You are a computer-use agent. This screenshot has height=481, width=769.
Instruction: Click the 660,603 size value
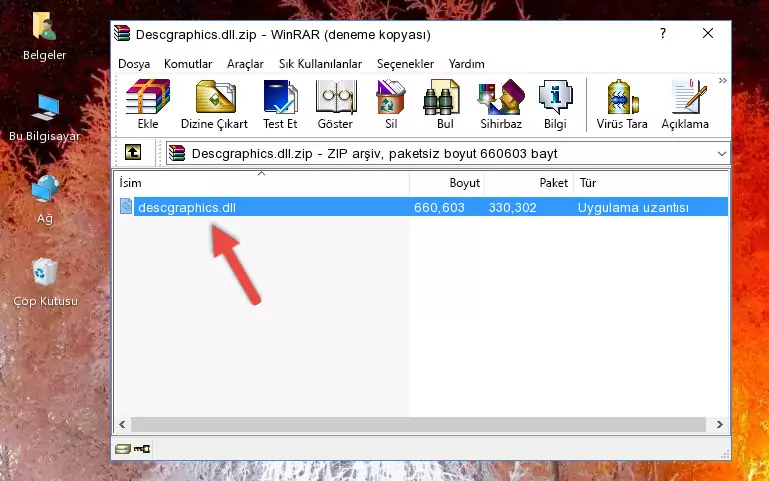tap(439, 207)
